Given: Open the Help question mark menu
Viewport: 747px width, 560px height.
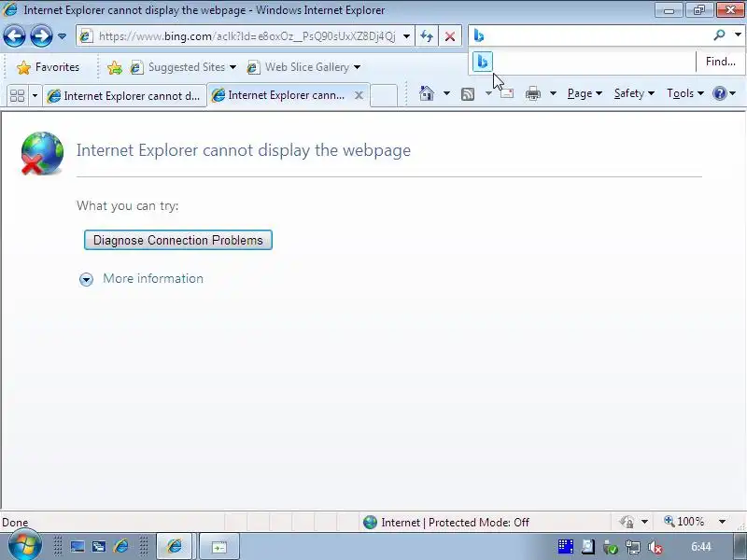Looking at the screenshot, I should [x=724, y=93].
